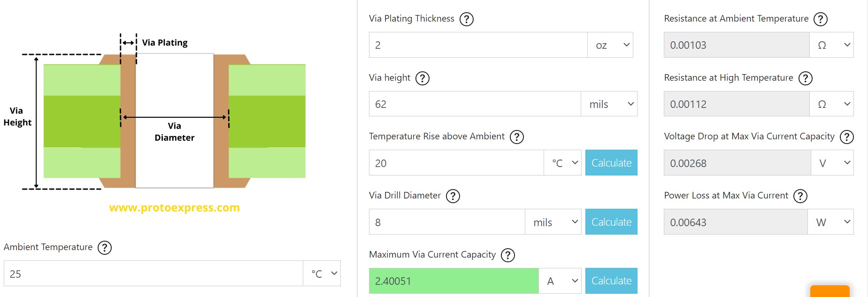The width and height of the screenshot is (868, 297).
Task: Open Resistance at Ambient Temperature help icon
Action: coord(820,19)
